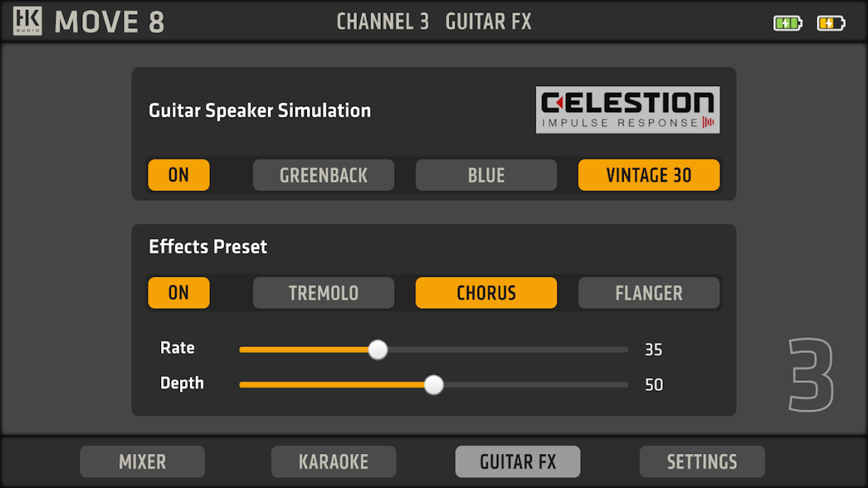This screenshot has width=868, height=488.
Task: Click the HK Audio logo icon
Action: (27, 21)
